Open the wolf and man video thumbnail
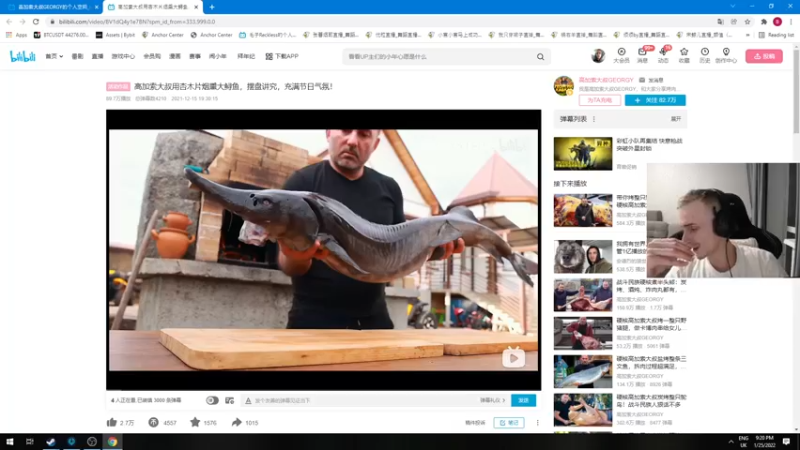Viewport: 800px width, 450px height. coord(583,257)
